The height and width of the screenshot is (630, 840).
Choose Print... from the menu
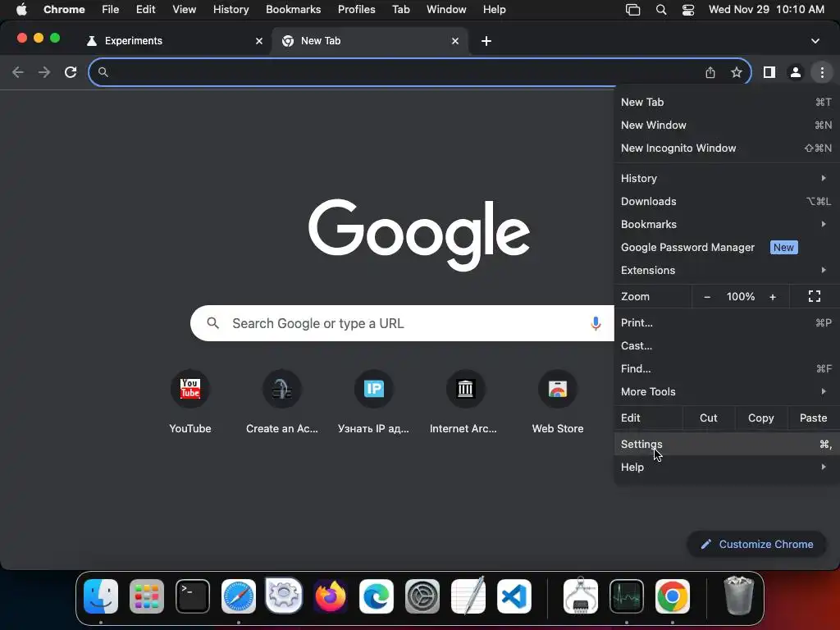(727, 322)
